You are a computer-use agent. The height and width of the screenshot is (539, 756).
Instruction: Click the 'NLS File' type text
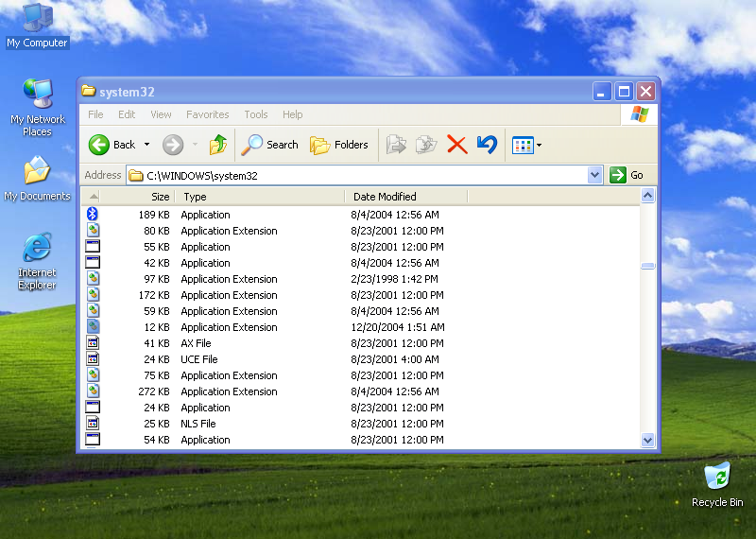(198, 424)
